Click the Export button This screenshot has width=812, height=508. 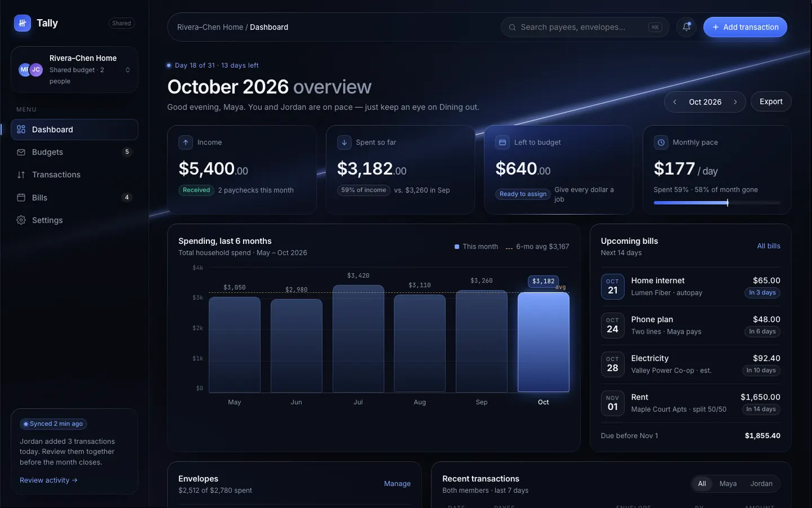(771, 102)
